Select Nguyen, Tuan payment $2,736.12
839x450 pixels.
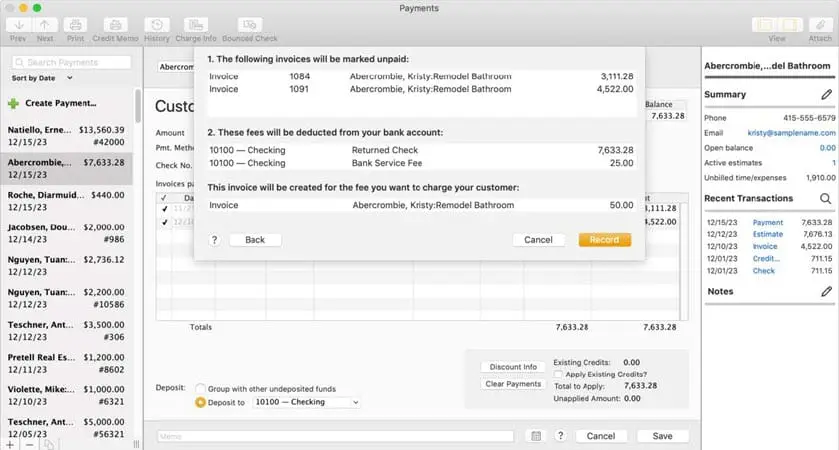click(x=66, y=266)
